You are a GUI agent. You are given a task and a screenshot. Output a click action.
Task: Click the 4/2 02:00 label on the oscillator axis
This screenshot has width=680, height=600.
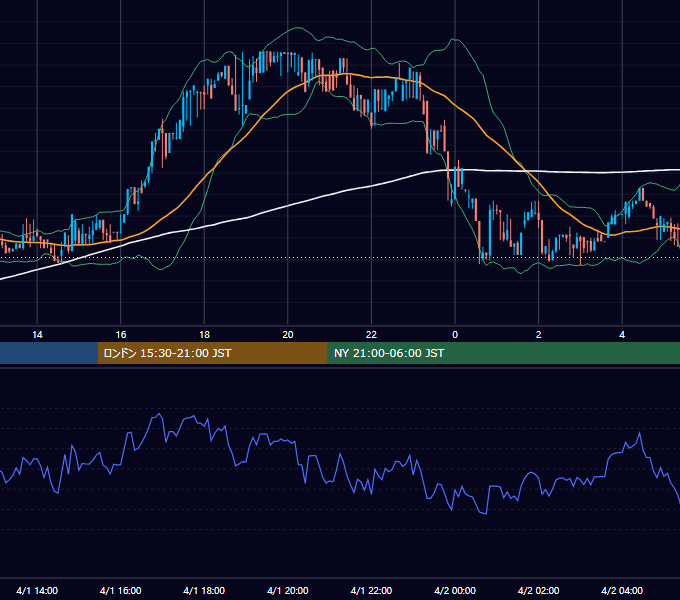click(x=538, y=590)
